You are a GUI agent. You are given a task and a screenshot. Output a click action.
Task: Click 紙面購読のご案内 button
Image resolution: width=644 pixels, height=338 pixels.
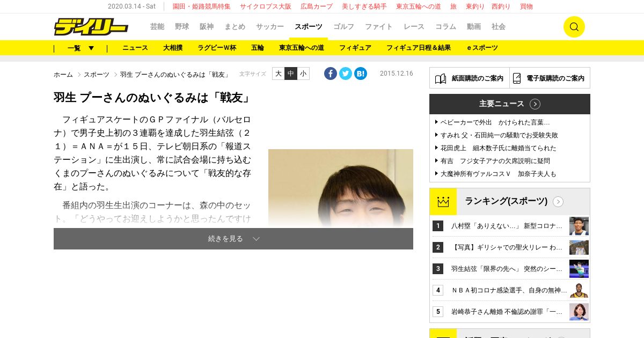pos(470,78)
